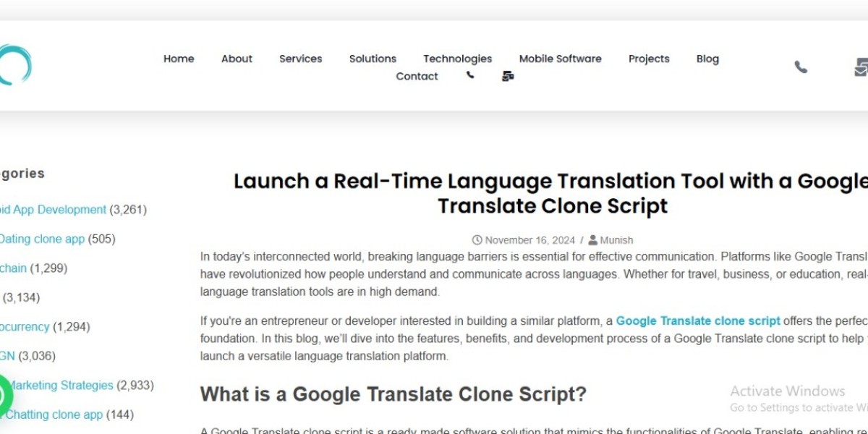This screenshot has height=434, width=868.
Task: Visit the Blog section
Action: (707, 59)
